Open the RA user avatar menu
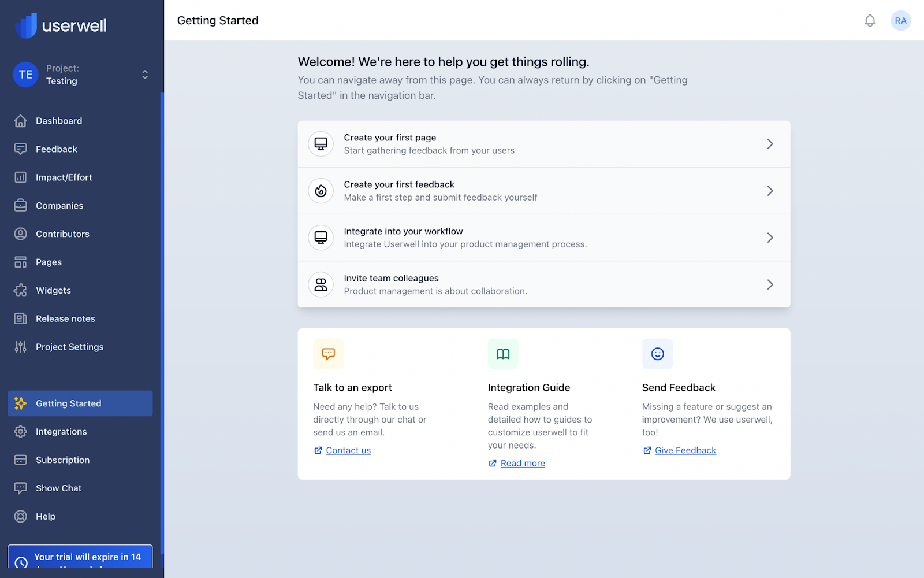 900,21
